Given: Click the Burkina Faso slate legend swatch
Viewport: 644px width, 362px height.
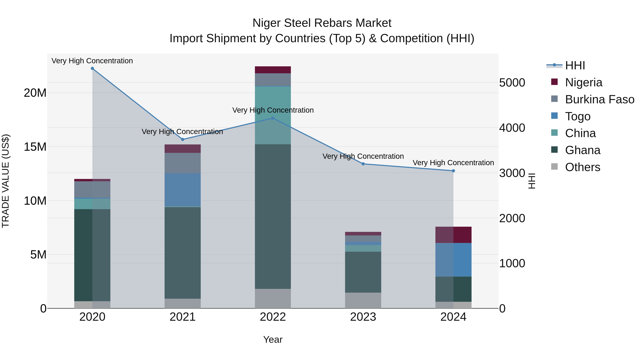Looking at the screenshot, I should pyautogui.click(x=554, y=99).
